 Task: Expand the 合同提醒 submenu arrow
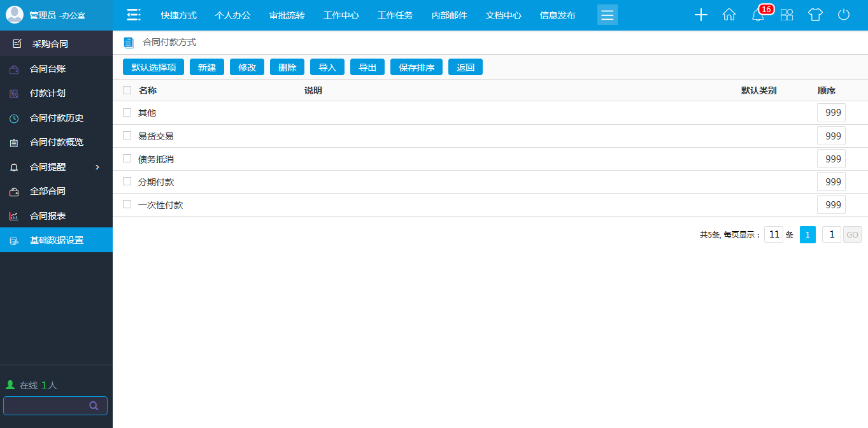click(97, 167)
